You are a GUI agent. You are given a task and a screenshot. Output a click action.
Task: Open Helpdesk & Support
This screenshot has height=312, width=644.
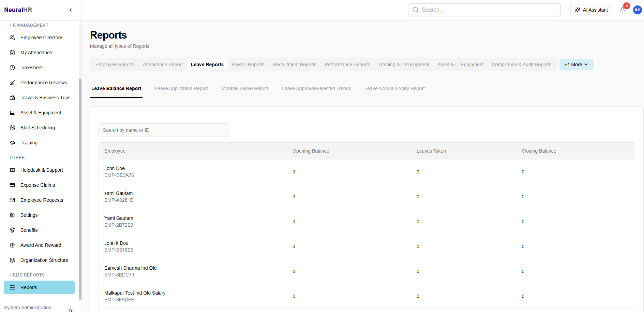click(x=42, y=170)
